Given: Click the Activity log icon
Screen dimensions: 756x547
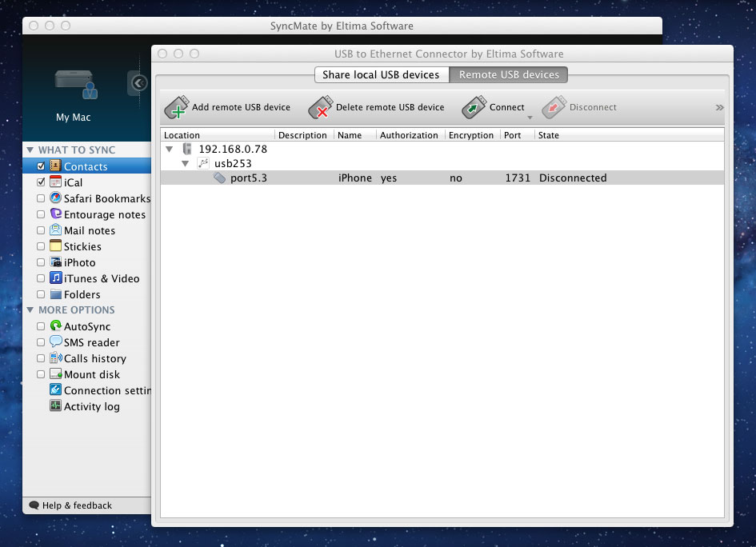Looking at the screenshot, I should click(55, 405).
